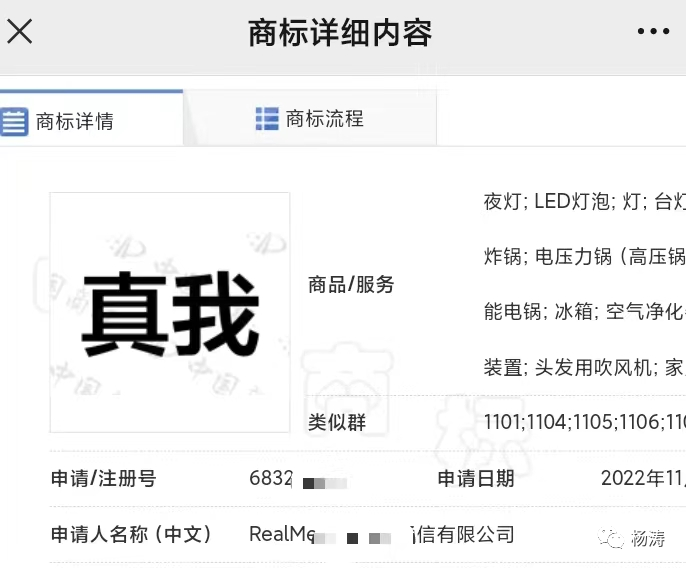Click the application date beginning 2022年11
The height and width of the screenshot is (568, 686).
tap(643, 478)
